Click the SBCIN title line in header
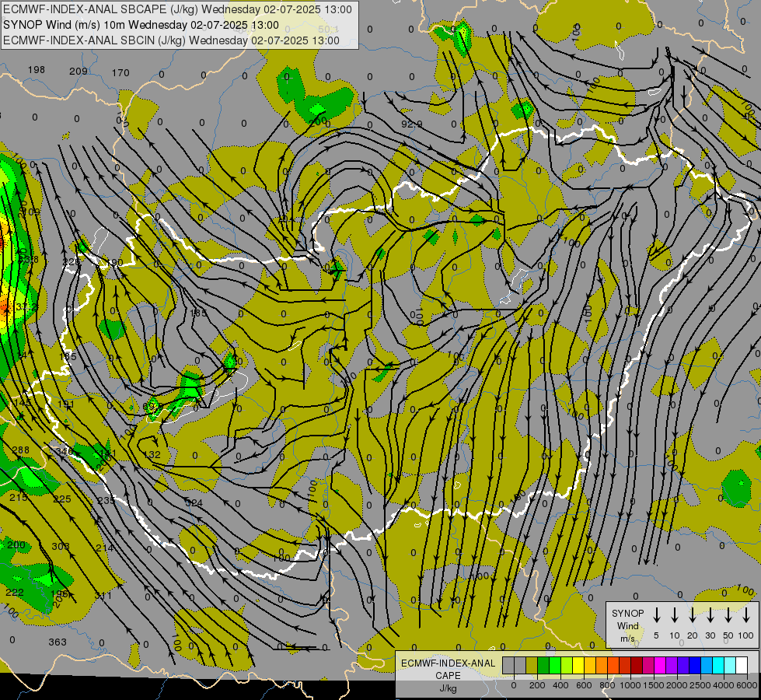Viewport: 761px width, 700px height. click(x=171, y=40)
